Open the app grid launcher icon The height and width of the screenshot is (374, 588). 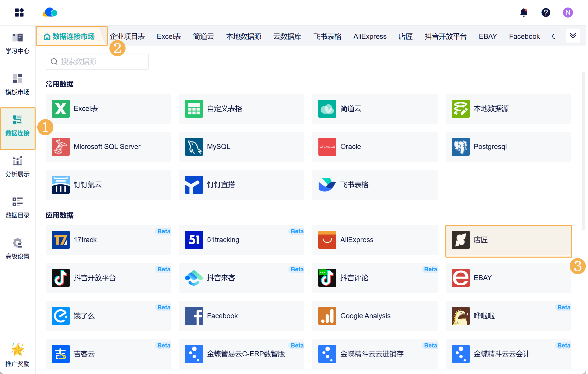19,13
